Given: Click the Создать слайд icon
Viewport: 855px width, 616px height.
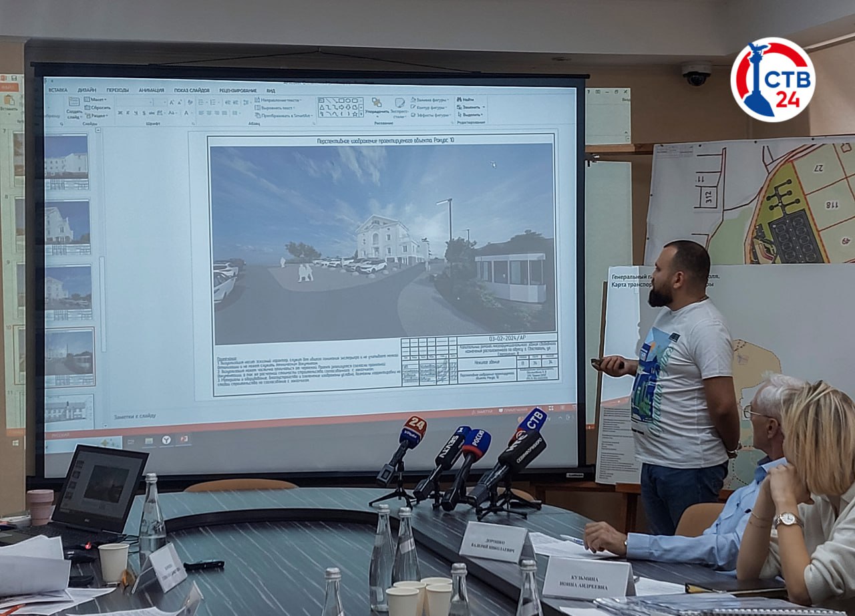Looking at the screenshot, I should pos(74,102).
